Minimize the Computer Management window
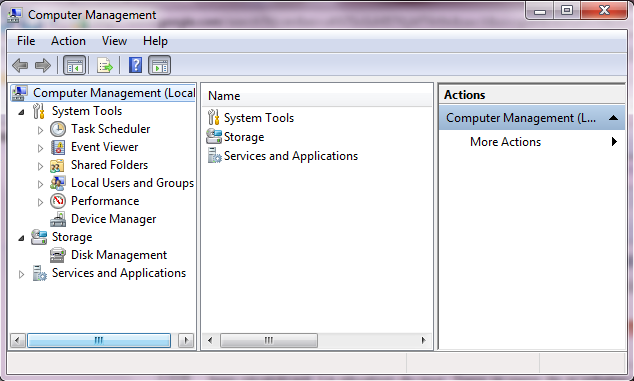Screen dimensions: 634x381 (x=540, y=10)
